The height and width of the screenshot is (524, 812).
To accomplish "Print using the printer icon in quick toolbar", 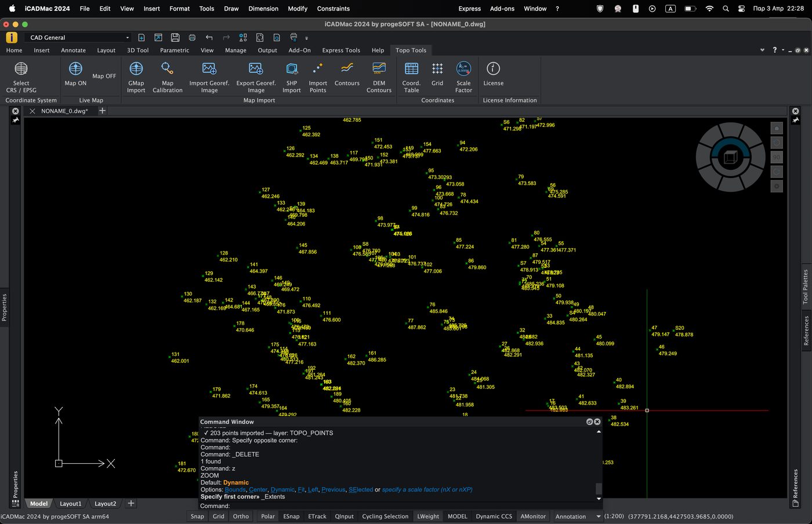I will click(192, 37).
